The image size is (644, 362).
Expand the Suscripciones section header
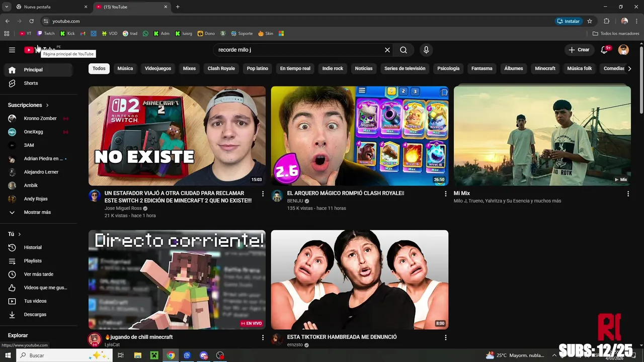[28, 105]
